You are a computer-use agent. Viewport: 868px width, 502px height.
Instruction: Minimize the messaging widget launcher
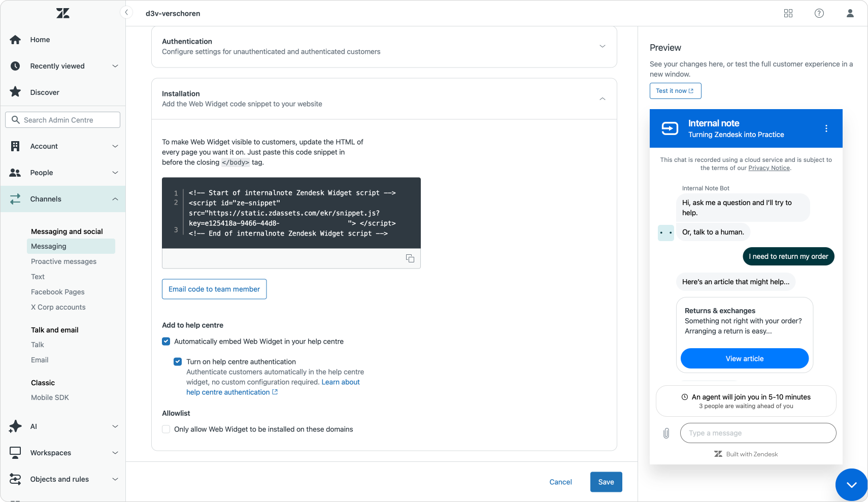[852, 485]
